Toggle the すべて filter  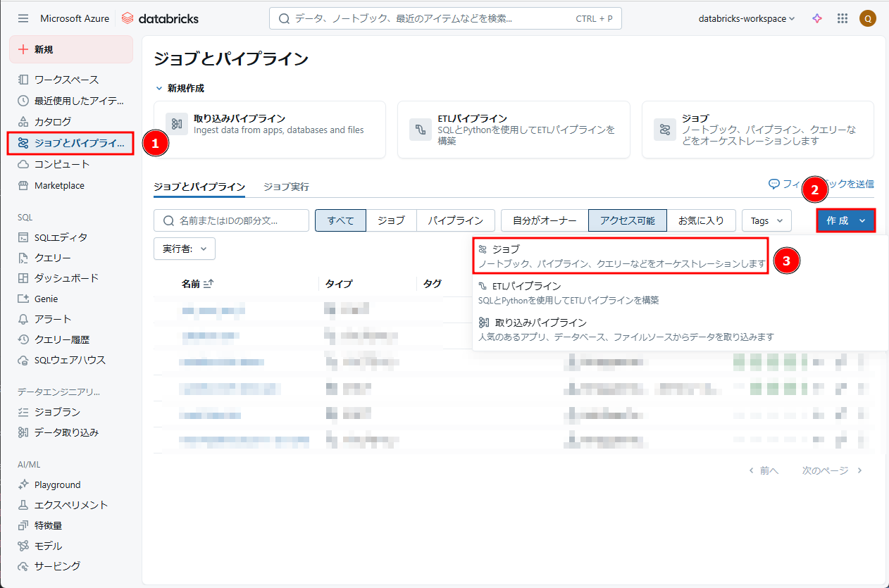point(340,220)
